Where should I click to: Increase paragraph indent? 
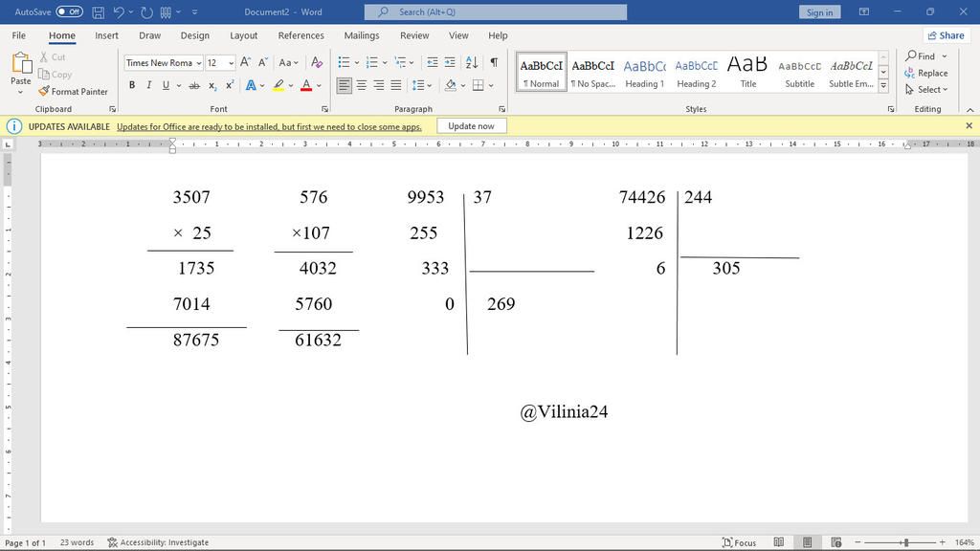[450, 62]
